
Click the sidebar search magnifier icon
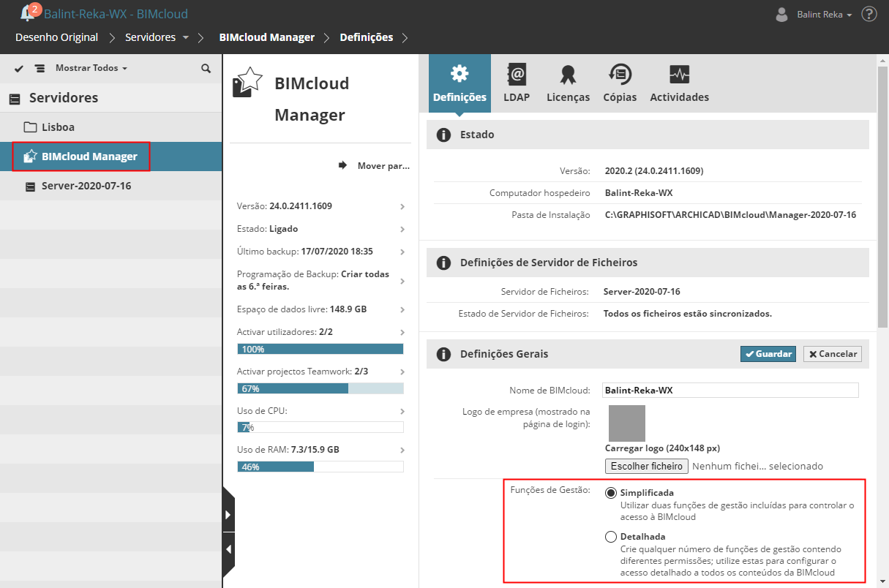coord(206,68)
